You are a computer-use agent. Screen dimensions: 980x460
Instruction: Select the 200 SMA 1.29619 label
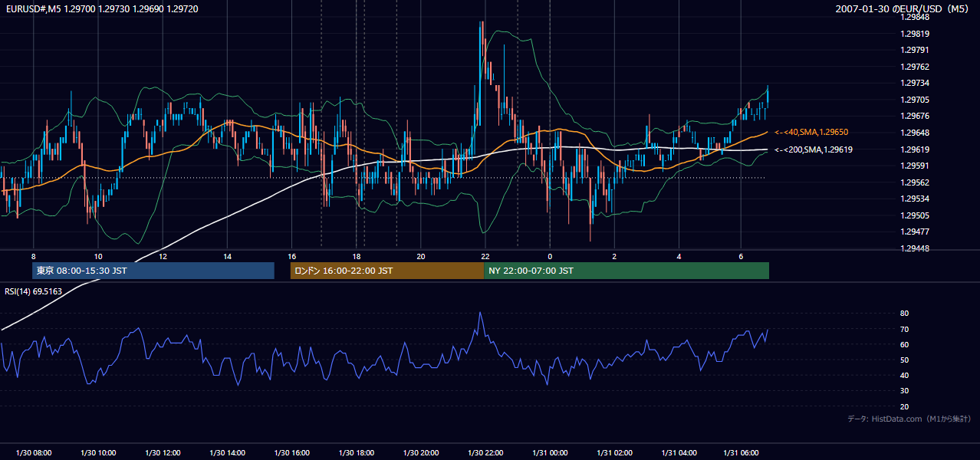tap(814, 149)
